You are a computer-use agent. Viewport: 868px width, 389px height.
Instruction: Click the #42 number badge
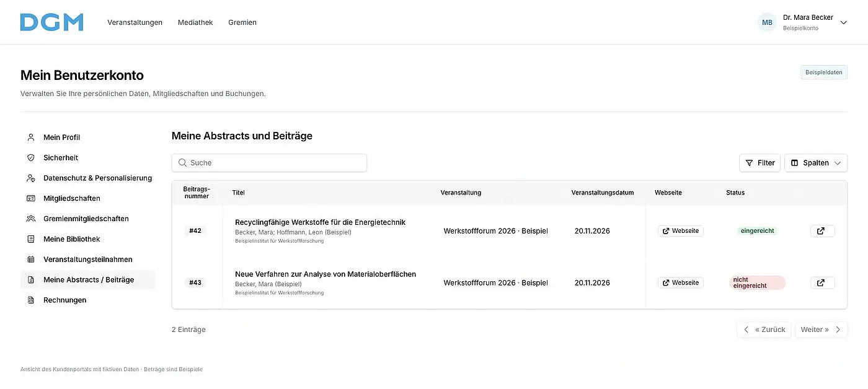click(195, 231)
